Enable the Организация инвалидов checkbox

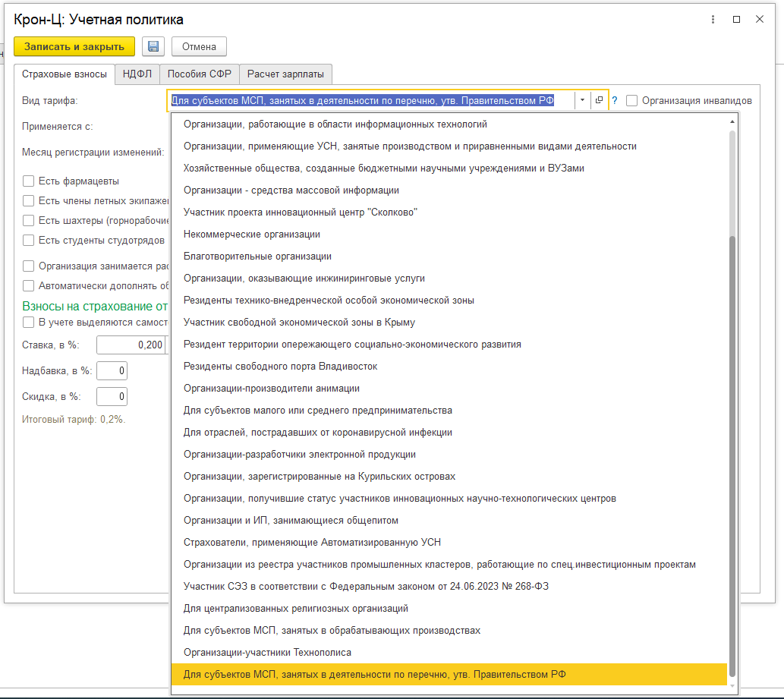pos(631,100)
